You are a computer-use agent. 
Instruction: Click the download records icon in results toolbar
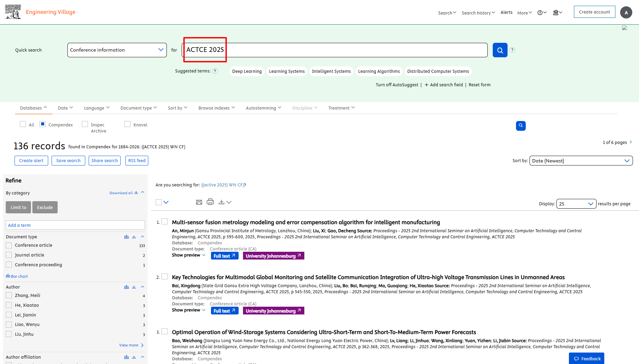point(221,202)
